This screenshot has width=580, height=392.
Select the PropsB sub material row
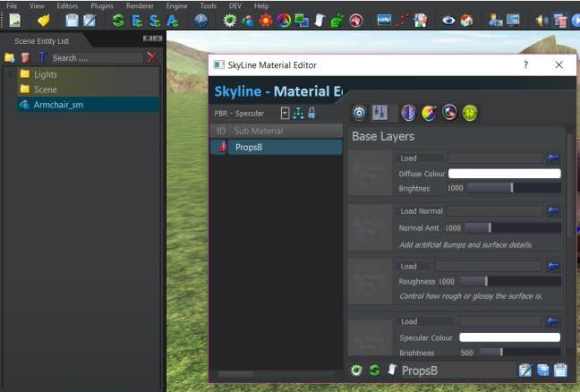tap(277, 147)
